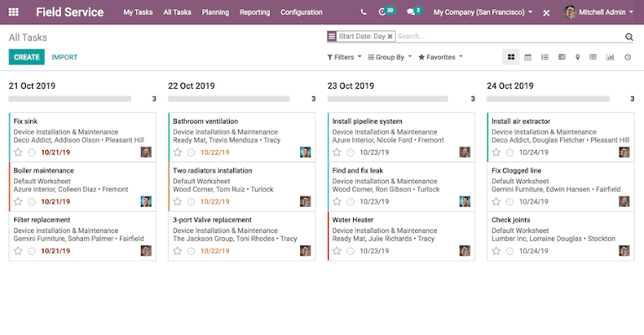Viewport: 644px width, 335px height.
Task: Open the pivot table view icon
Action: 593,58
